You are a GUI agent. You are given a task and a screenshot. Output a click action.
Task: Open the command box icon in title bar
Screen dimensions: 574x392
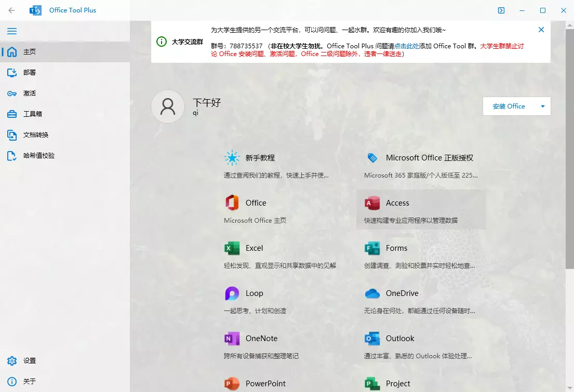click(501, 10)
